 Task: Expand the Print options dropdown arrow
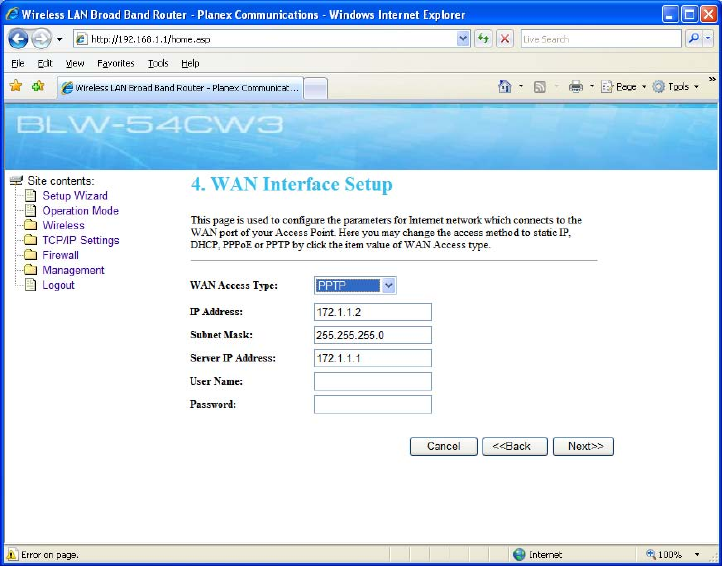click(x=592, y=87)
